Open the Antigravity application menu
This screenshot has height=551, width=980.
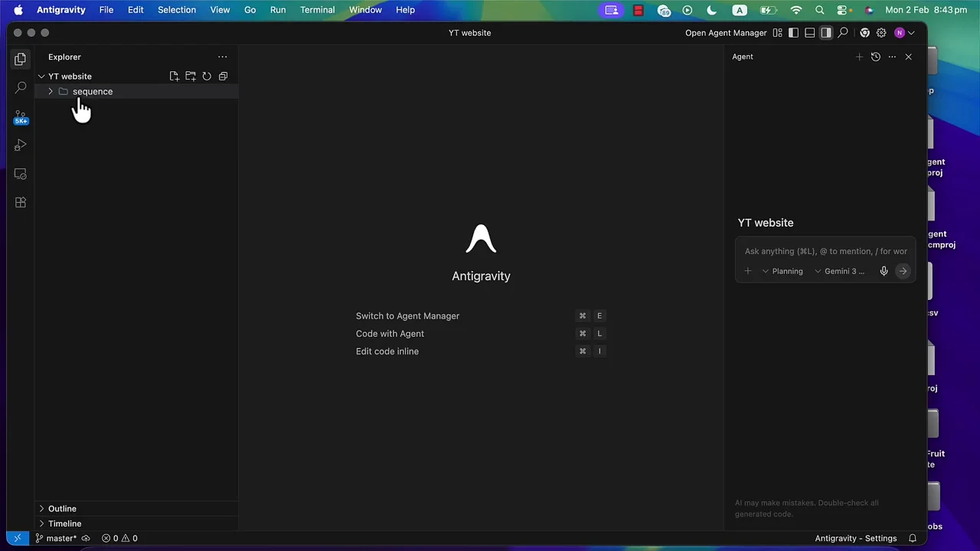[61, 10]
